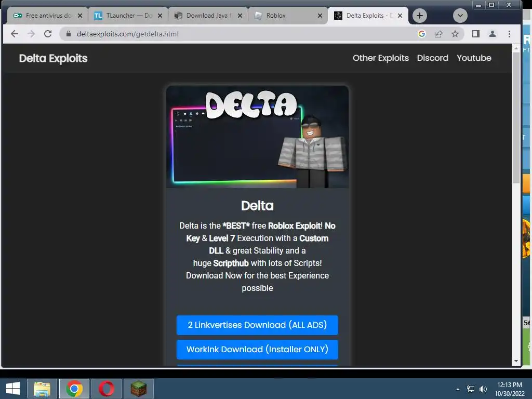Click the browser forward arrow

(31, 34)
